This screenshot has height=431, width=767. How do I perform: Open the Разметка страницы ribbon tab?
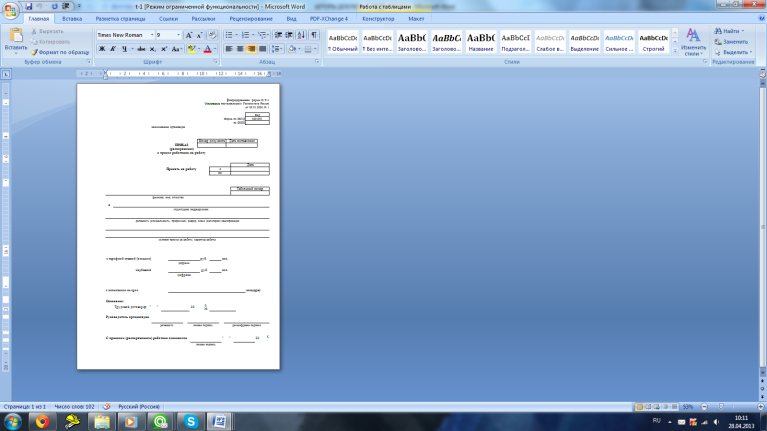120,19
